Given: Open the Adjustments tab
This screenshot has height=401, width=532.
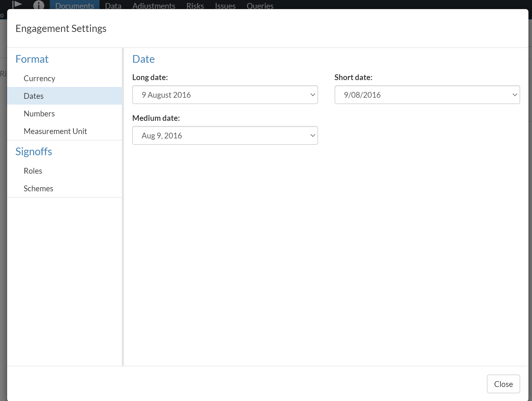Looking at the screenshot, I should coord(154,6).
